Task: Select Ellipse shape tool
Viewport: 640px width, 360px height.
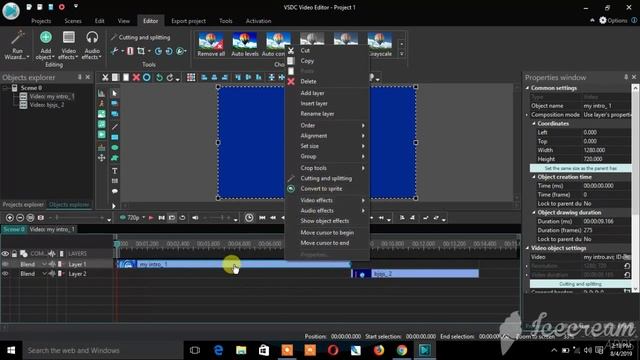Action: pos(115,148)
